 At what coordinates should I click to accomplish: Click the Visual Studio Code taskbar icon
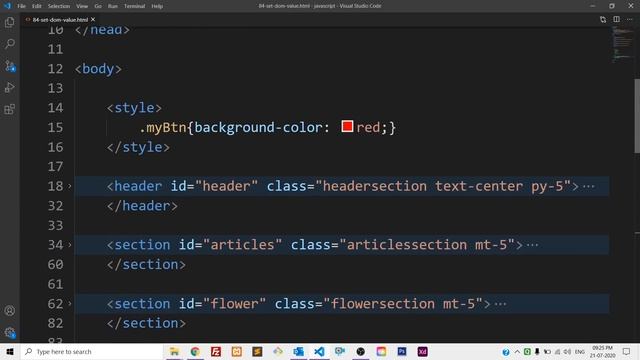click(x=319, y=351)
